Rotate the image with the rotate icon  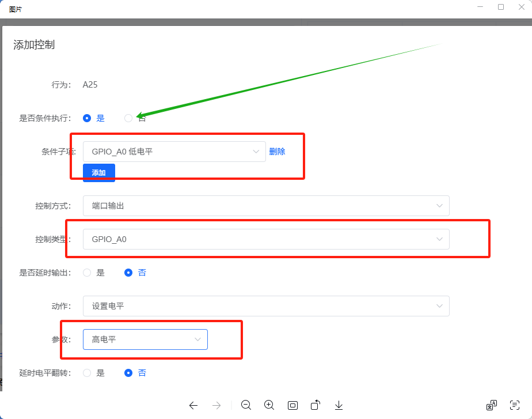316,405
